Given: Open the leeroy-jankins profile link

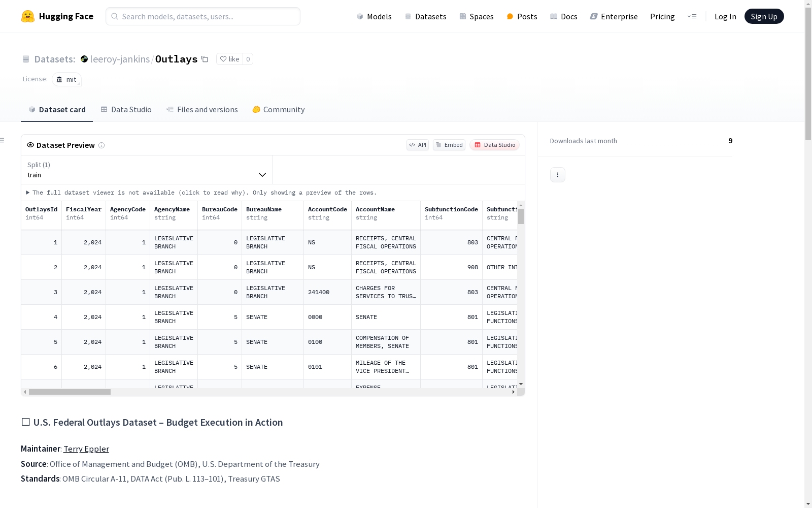Looking at the screenshot, I should pyautogui.click(x=120, y=59).
